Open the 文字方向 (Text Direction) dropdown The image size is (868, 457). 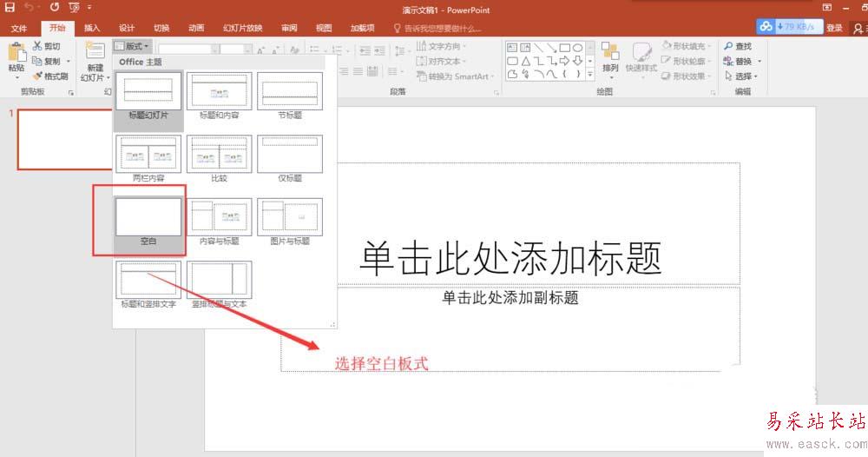tap(441, 47)
